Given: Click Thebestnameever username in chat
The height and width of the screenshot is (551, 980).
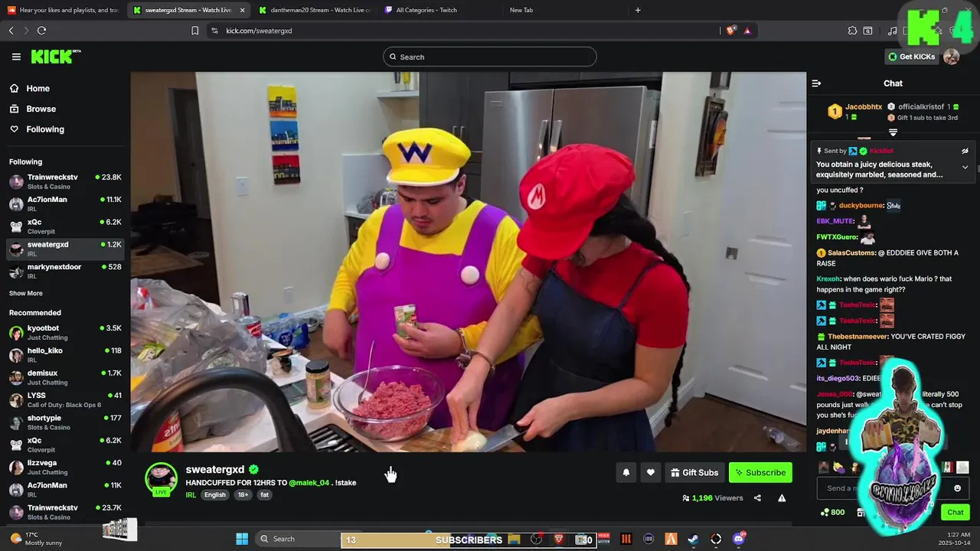Looking at the screenshot, I should (x=857, y=337).
